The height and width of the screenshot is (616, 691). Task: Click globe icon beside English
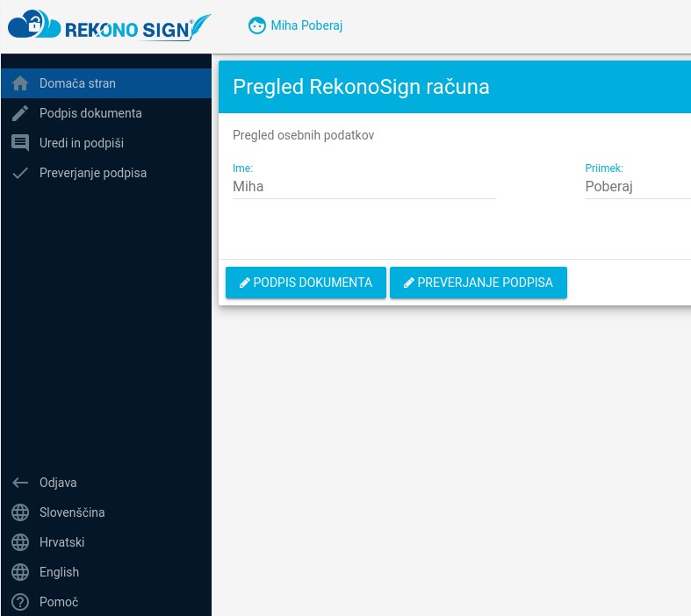[x=20, y=572]
